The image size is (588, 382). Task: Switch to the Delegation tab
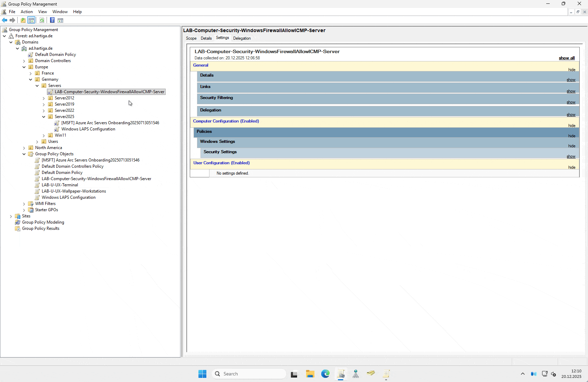coord(242,38)
